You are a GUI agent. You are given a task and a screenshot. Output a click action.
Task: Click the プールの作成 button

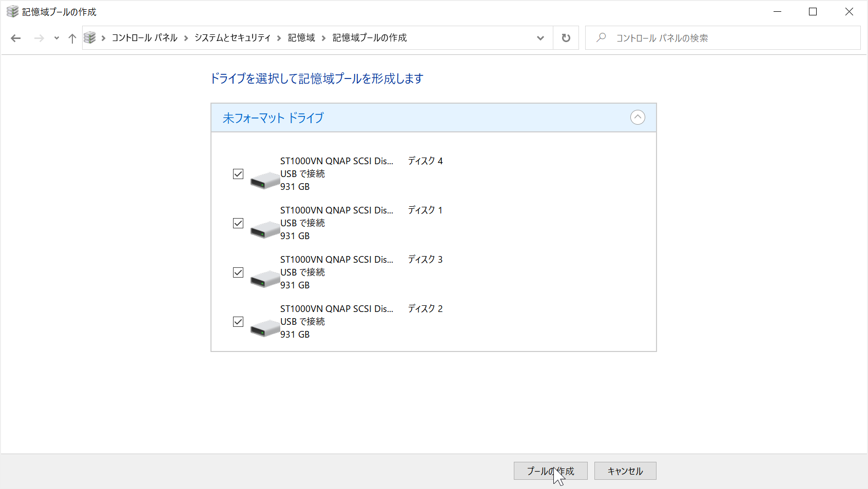click(x=550, y=471)
